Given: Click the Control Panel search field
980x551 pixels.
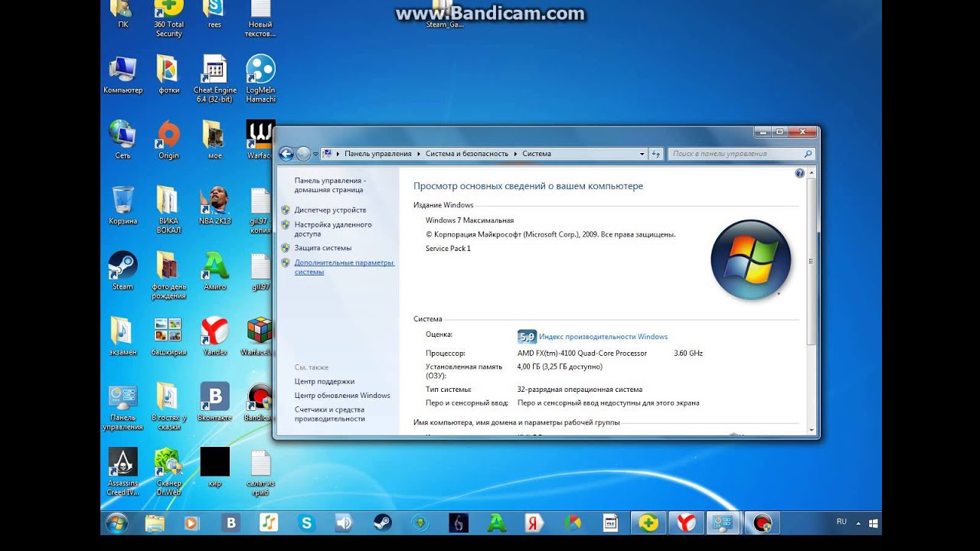Looking at the screenshot, I should (x=741, y=154).
